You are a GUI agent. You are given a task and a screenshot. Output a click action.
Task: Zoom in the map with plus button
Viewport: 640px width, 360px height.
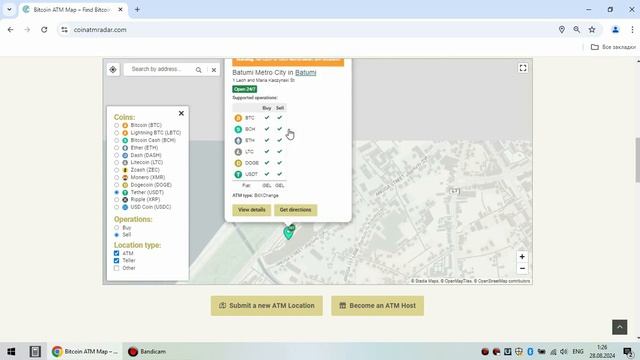point(522,257)
